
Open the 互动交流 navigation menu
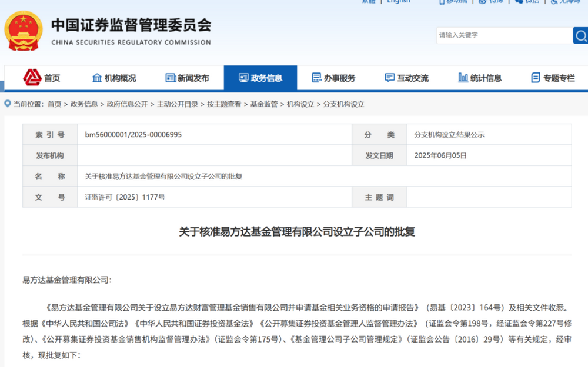click(x=406, y=78)
